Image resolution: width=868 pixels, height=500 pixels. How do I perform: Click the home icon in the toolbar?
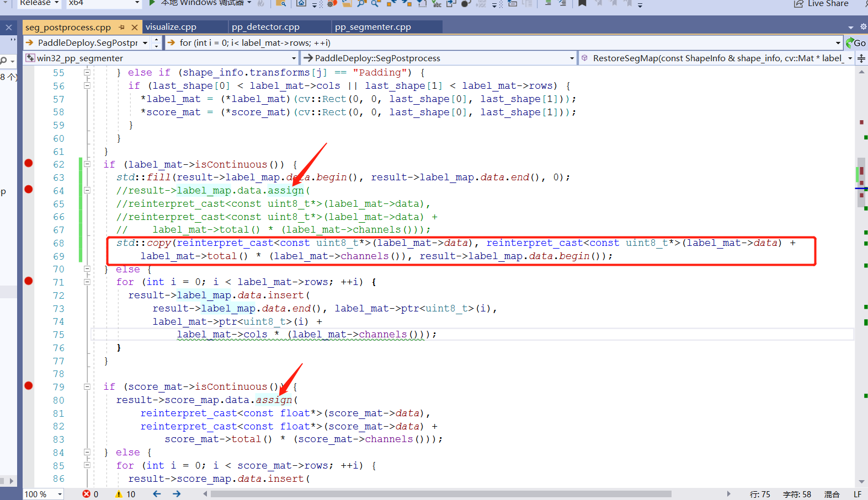[301, 3]
